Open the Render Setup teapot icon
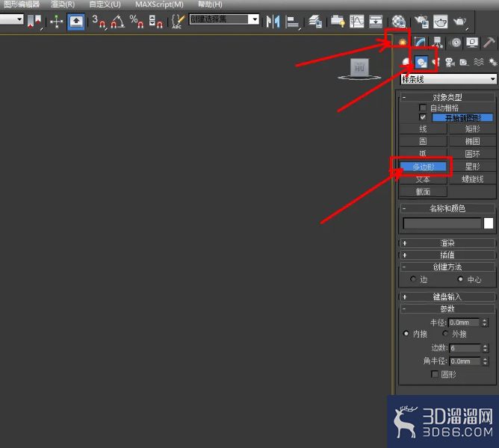The height and width of the screenshot is (448, 499). pos(421,22)
